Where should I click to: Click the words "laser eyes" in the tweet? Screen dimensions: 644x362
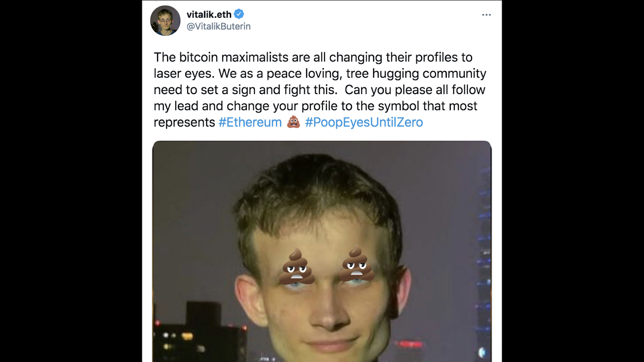(x=183, y=74)
